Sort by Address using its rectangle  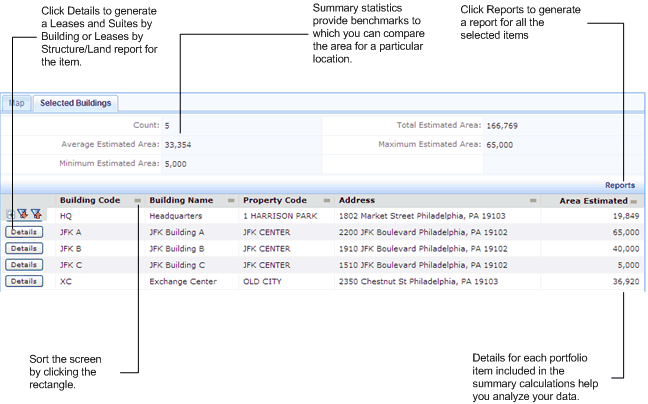533,201
